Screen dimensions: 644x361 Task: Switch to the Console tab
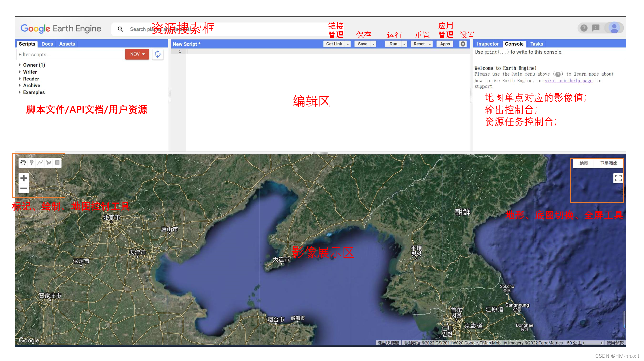click(514, 44)
